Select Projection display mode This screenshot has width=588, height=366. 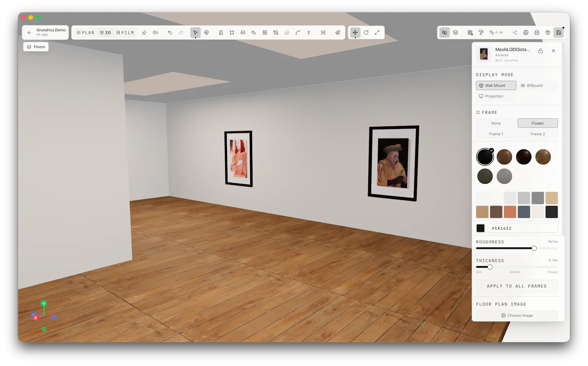click(496, 96)
